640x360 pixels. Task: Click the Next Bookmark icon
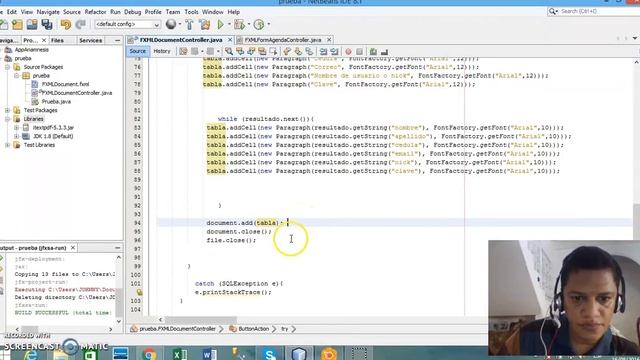click(x=298, y=51)
